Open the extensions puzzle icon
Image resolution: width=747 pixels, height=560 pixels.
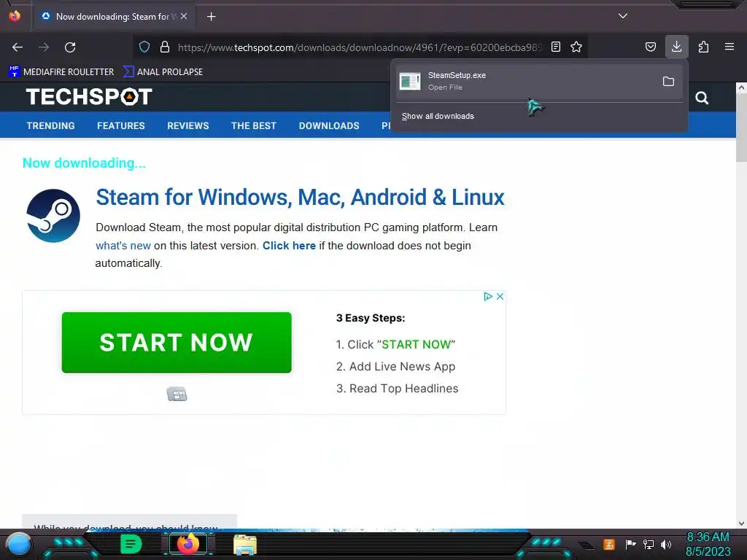[x=703, y=47]
